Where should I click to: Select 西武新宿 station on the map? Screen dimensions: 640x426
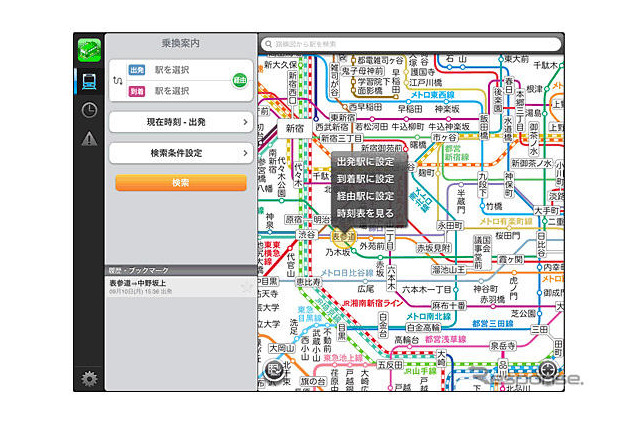(331, 127)
